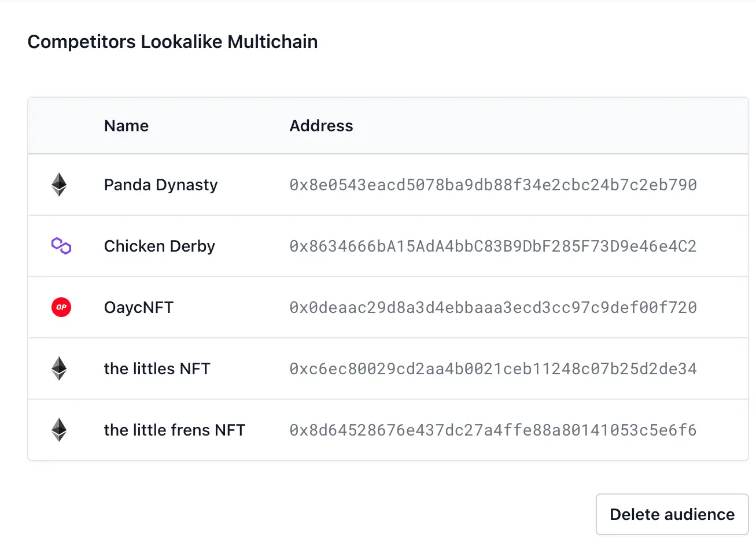The image size is (756, 542).
Task: Click the Ethereum icon beside the littles NFT
Action: point(59,368)
